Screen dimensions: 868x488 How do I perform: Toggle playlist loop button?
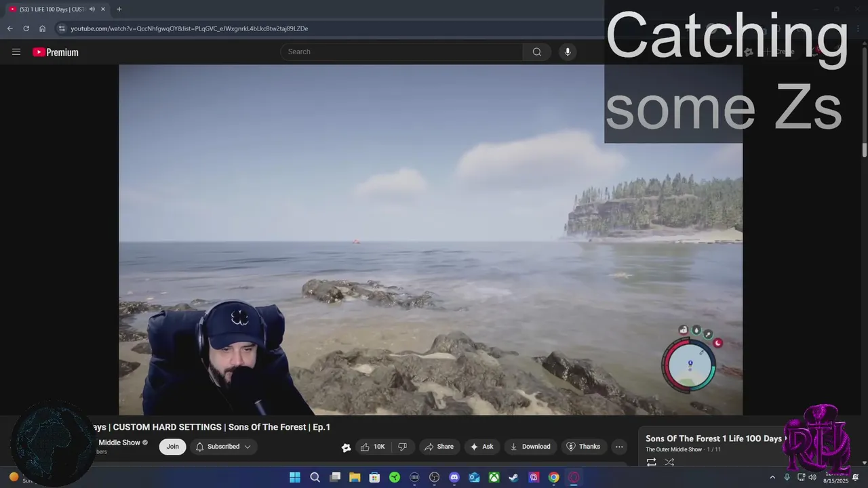pos(651,462)
